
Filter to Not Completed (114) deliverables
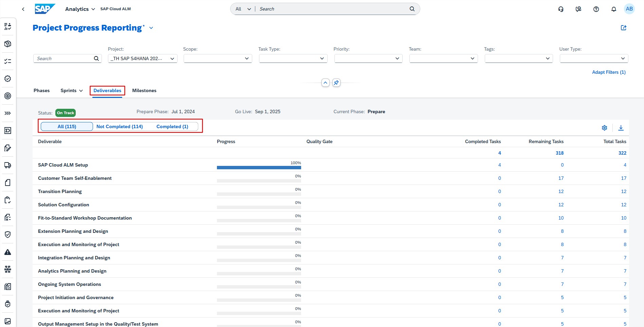point(119,126)
